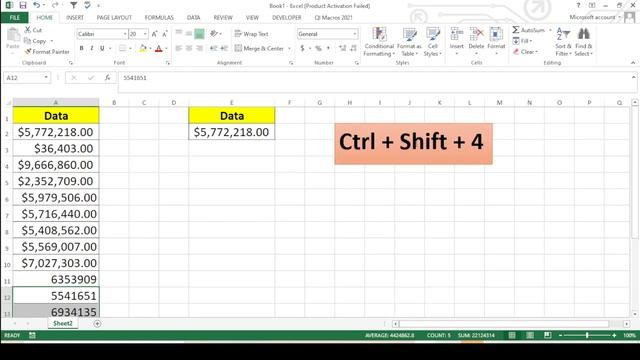Click the Normal view icon in status bar

512,335
